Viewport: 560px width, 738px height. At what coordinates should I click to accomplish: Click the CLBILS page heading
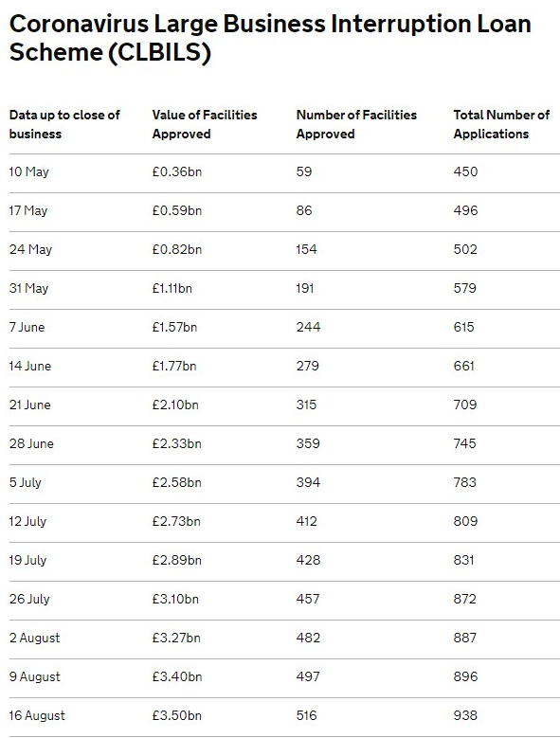pos(270,38)
